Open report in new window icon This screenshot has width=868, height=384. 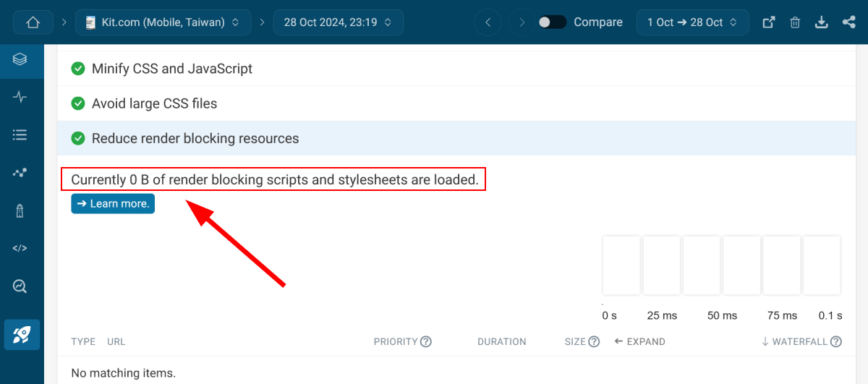click(x=769, y=22)
